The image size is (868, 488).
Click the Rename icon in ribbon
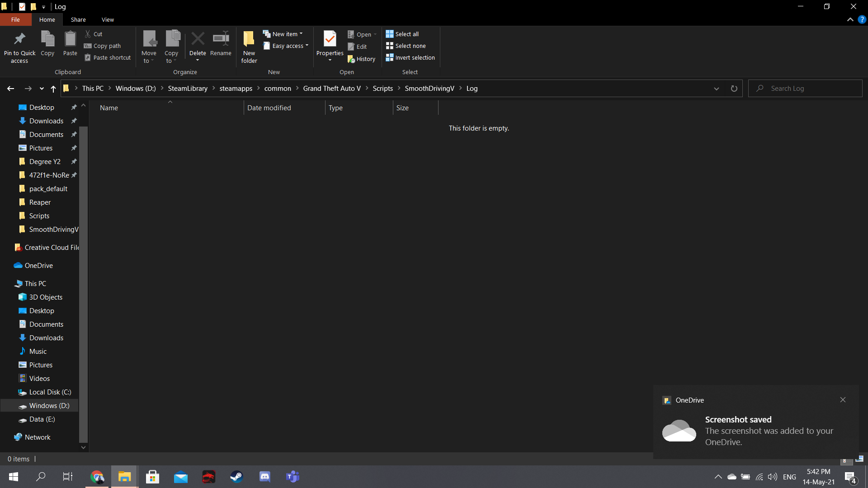click(x=221, y=39)
